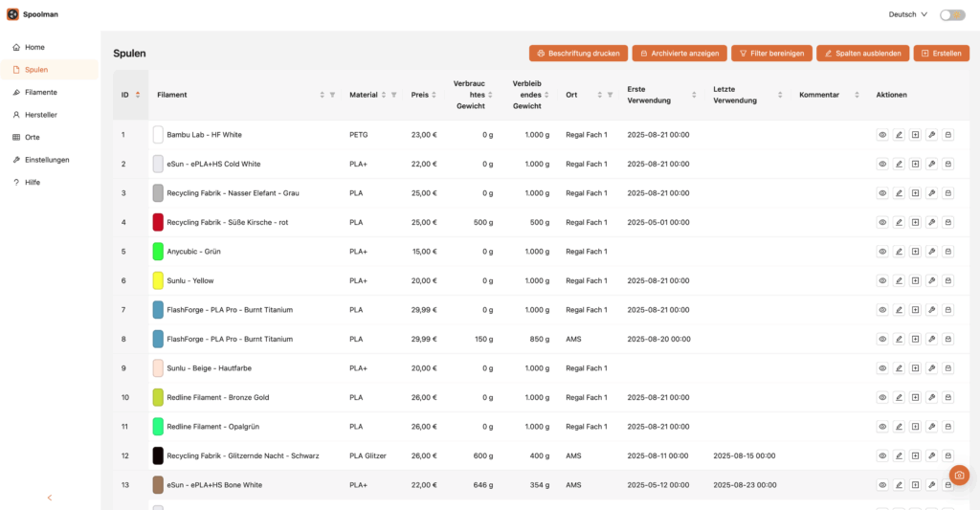Sort the table by the ID column arrows
The width and height of the screenshot is (980, 510).
[x=138, y=95]
